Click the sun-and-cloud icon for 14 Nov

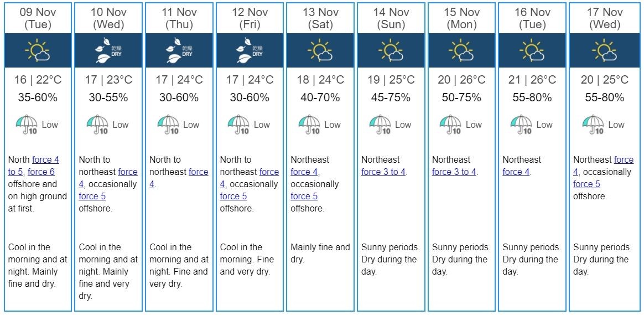[391, 50]
